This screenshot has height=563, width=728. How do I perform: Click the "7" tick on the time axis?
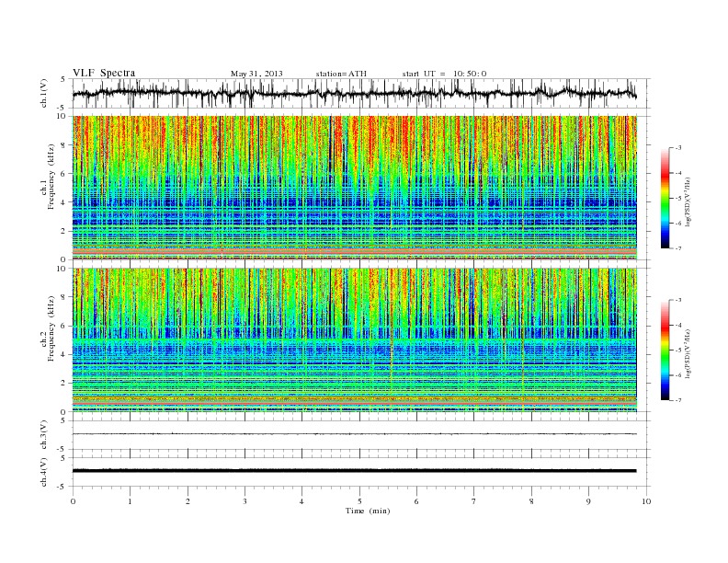(x=474, y=501)
